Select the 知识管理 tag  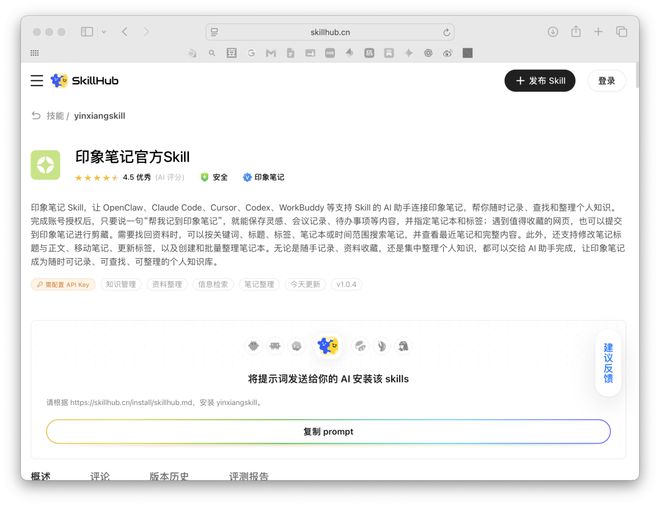[121, 285]
